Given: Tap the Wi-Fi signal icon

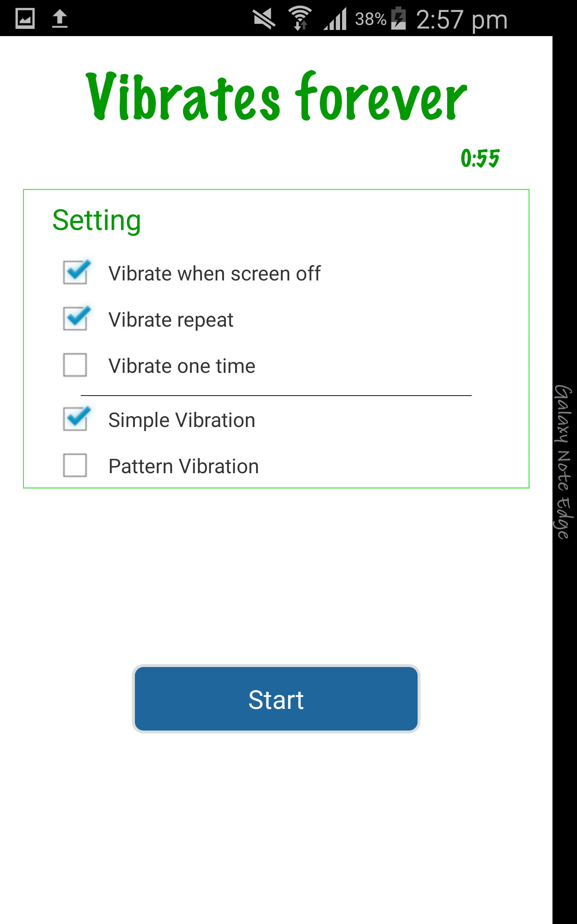Looking at the screenshot, I should point(300,19).
